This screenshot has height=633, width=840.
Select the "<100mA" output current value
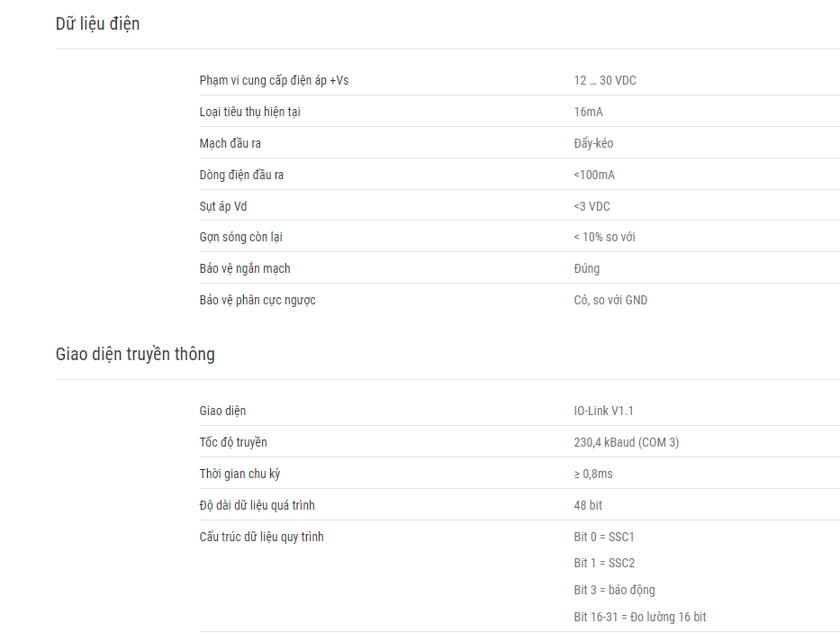594,175
